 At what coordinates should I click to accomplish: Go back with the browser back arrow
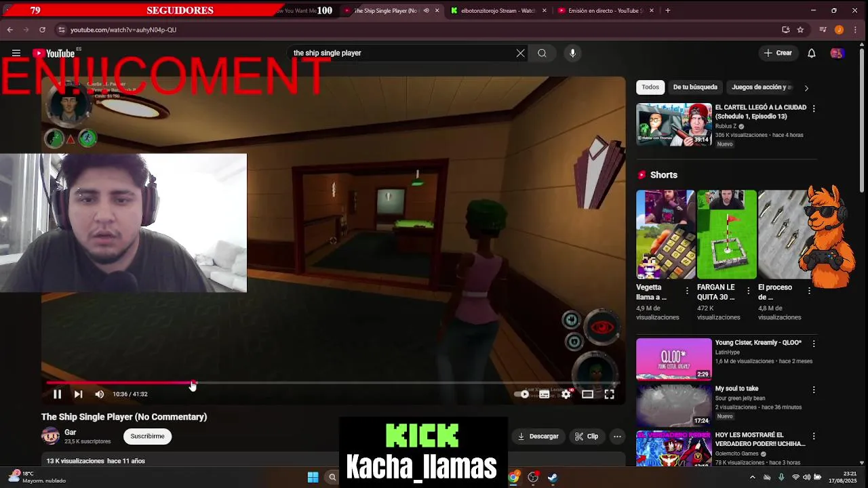click(x=9, y=30)
